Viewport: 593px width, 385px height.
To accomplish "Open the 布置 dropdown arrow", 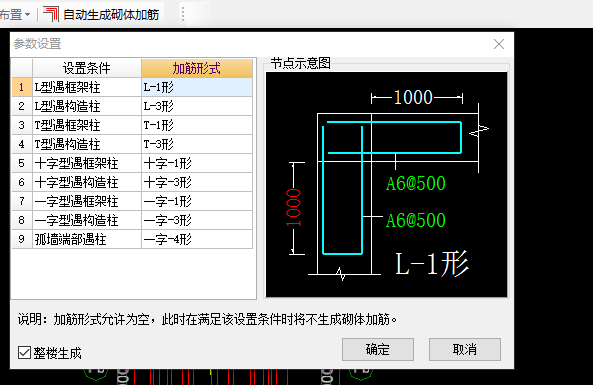I will (x=27, y=15).
